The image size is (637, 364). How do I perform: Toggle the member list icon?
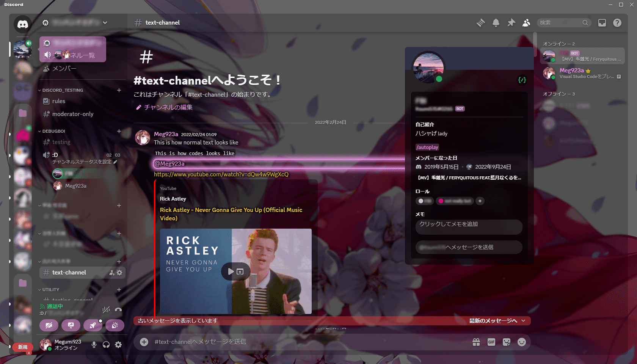tap(526, 23)
